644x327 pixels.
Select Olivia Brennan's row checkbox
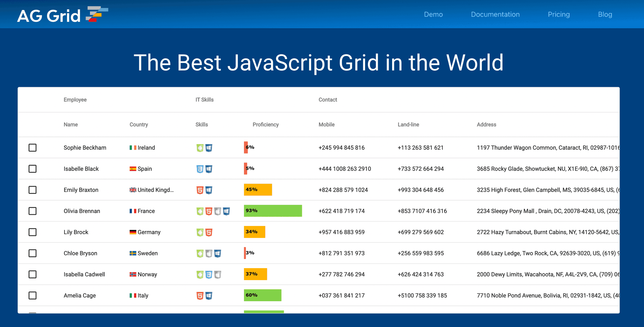[33, 211]
